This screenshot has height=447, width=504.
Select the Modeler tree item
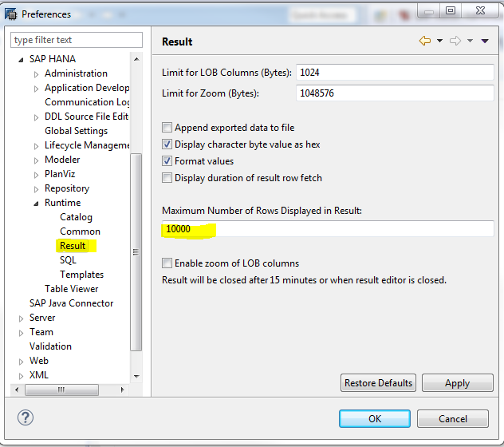click(x=62, y=160)
